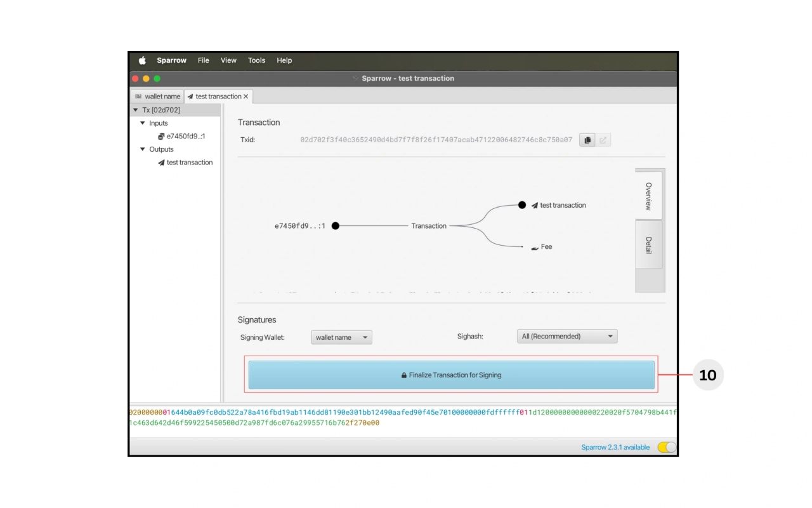Click the e7450fd9..:1 input label in the diagram

pyautogui.click(x=299, y=226)
